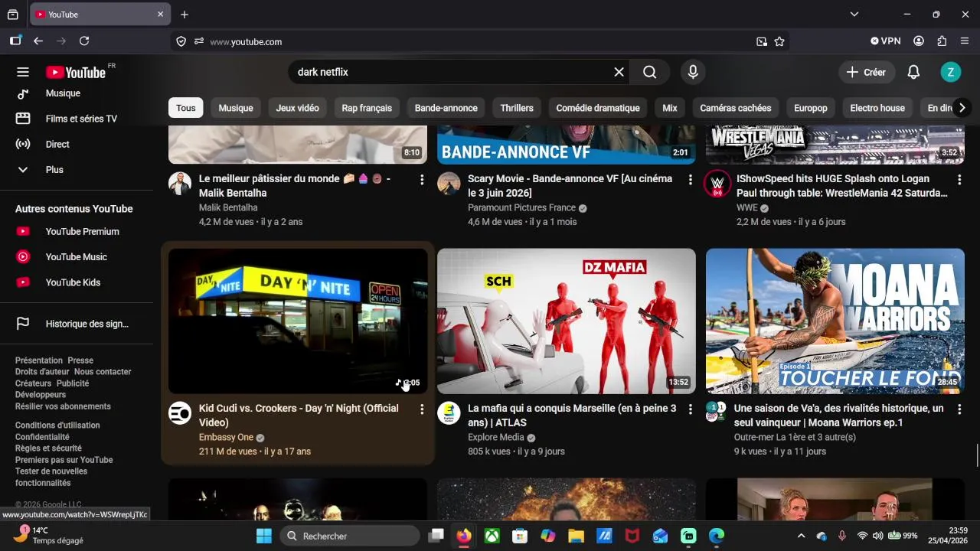Image resolution: width=980 pixels, height=551 pixels.
Task: Open options menu for La mafia Marseille video
Action: [x=690, y=409]
